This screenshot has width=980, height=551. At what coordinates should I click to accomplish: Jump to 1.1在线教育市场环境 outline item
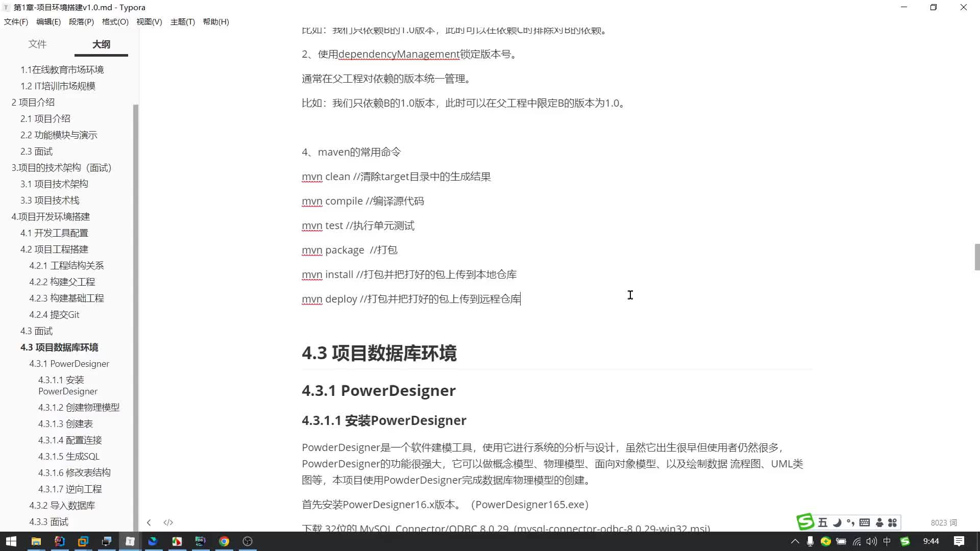click(62, 69)
